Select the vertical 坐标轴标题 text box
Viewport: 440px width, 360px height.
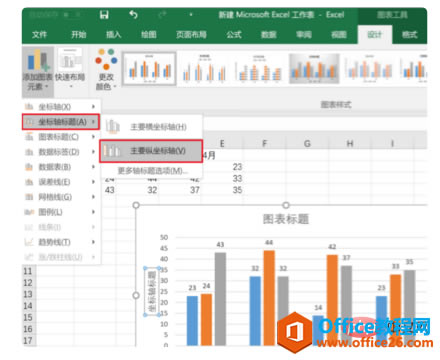152,292
